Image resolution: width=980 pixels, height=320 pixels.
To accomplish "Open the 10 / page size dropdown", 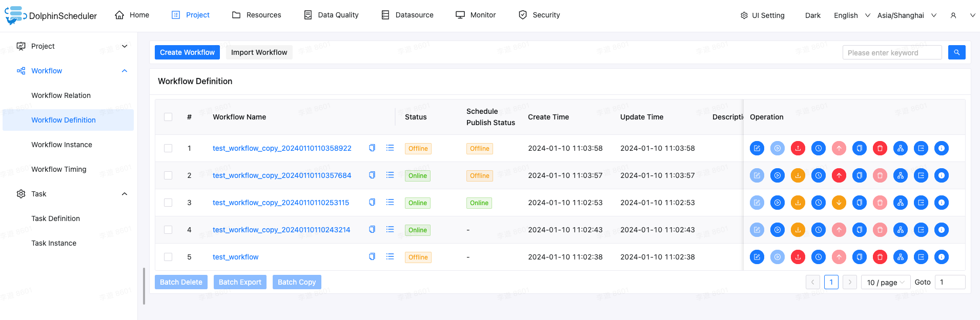I will pos(885,283).
